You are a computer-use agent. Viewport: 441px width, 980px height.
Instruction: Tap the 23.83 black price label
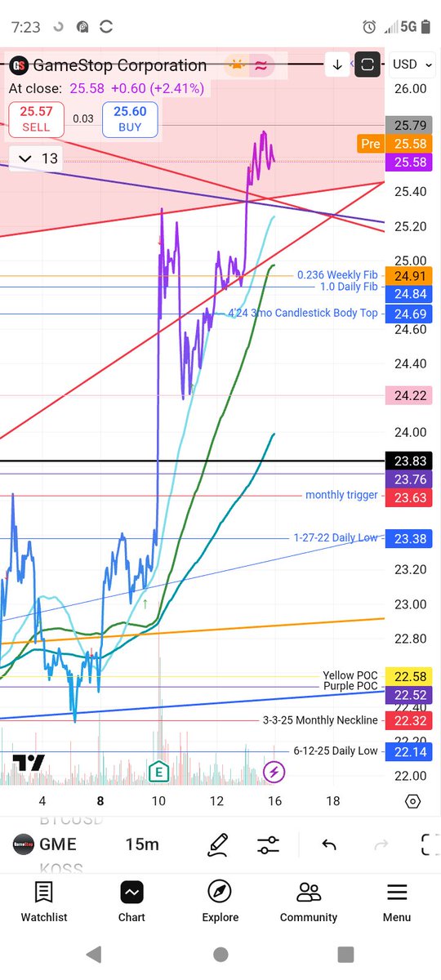(x=410, y=461)
